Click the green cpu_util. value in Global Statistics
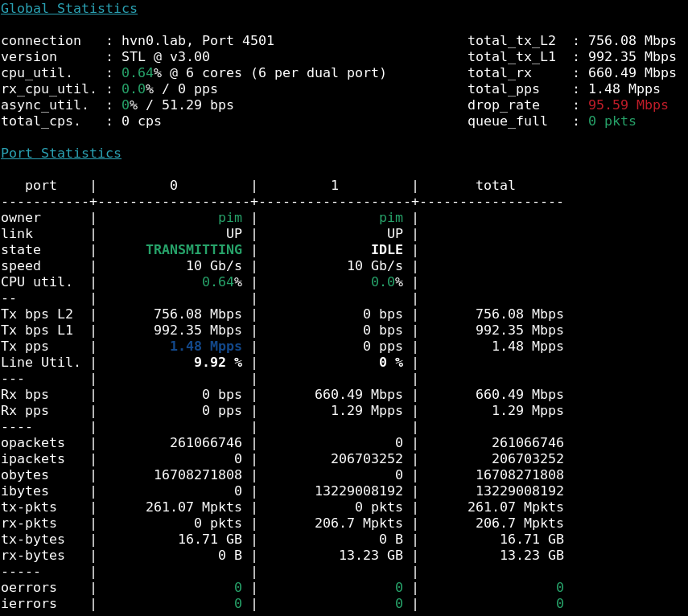This screenshot has height=616, width=688. coord(137,73)
